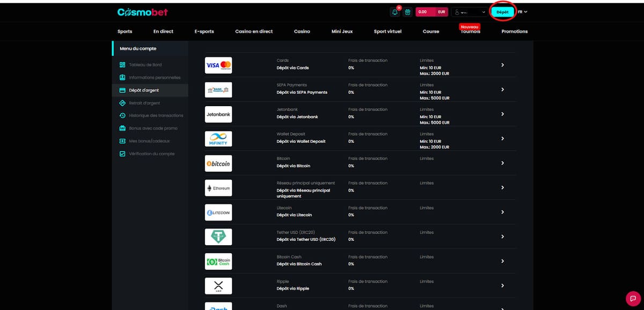
Task: Open Casino en direct menu
Action: [254, 32]
